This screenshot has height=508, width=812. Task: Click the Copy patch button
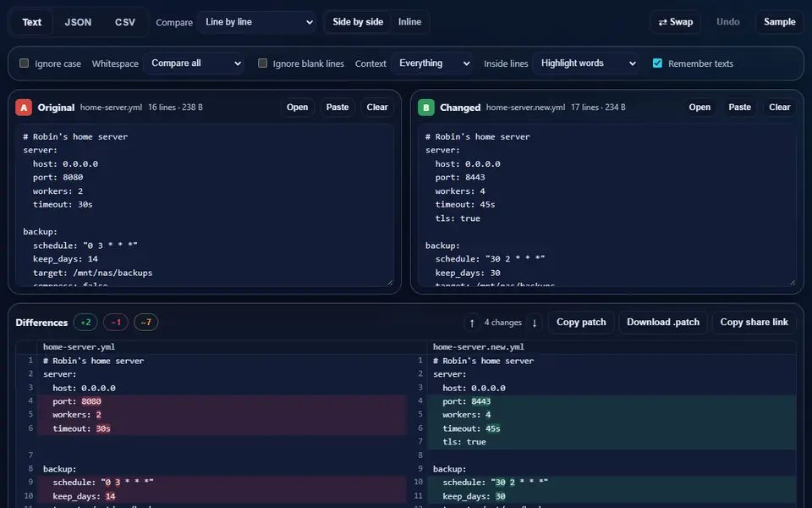pos(581,323)
